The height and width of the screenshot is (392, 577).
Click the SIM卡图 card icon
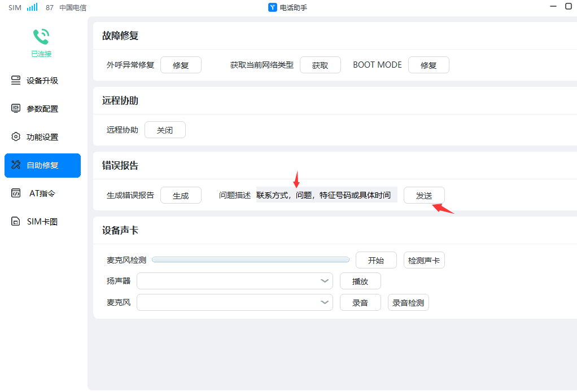16,221
